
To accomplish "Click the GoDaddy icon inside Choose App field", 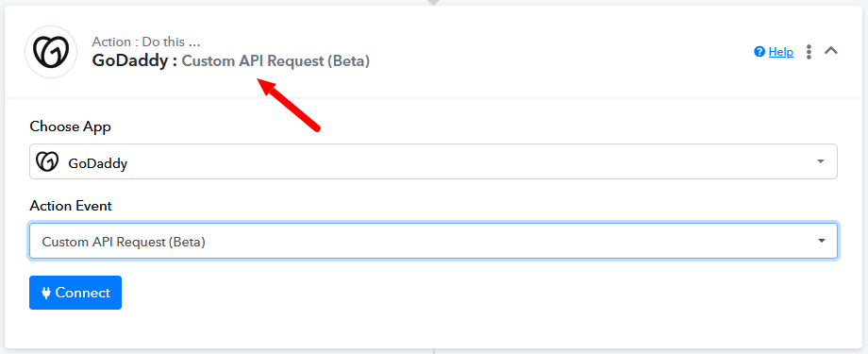I will coord(47,161).
